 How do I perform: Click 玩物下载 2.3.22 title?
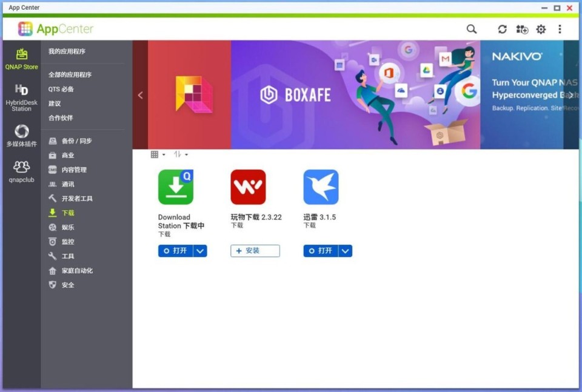(x=256, y=218)
